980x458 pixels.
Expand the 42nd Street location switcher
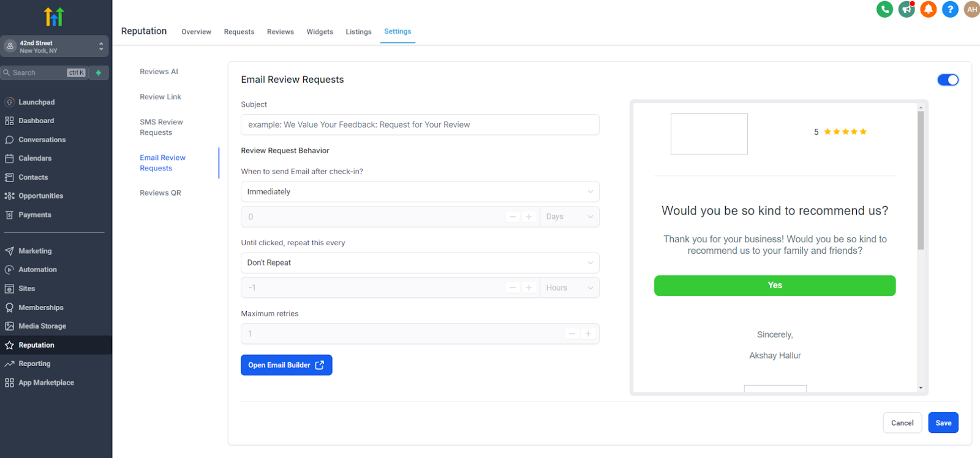click(x=54, y=47)
